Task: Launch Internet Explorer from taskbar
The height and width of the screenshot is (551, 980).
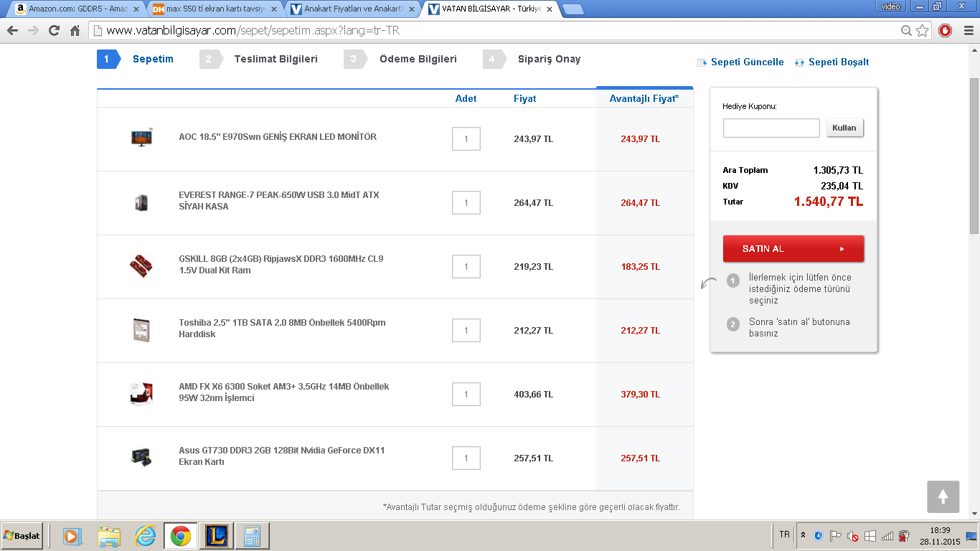Action: (x=145, y=536)
